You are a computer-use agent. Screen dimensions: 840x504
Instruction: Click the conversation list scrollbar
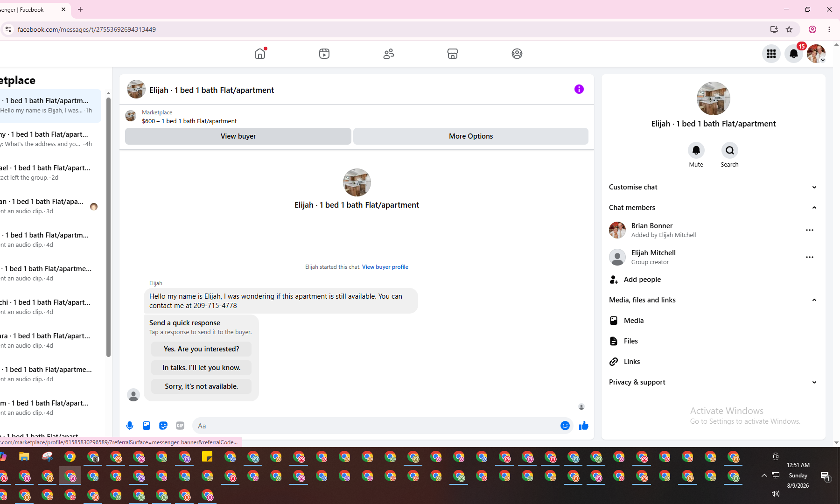[108, 227]
